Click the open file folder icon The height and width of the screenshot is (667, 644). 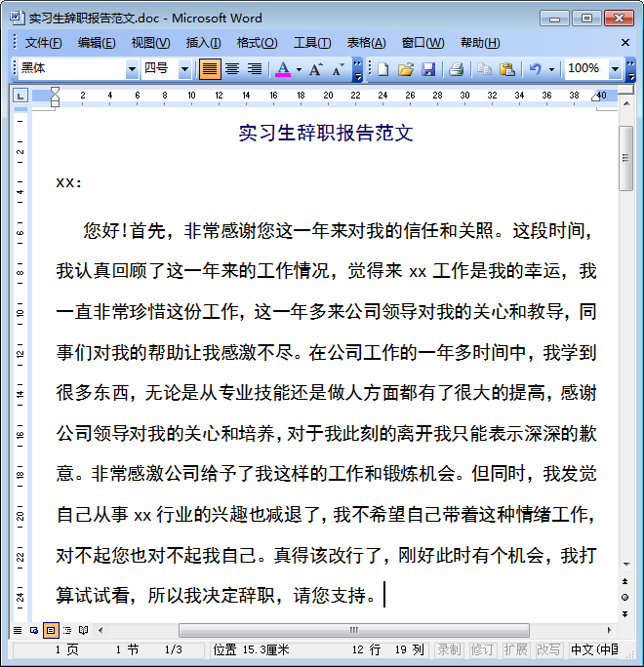click(x=406, y=69)
